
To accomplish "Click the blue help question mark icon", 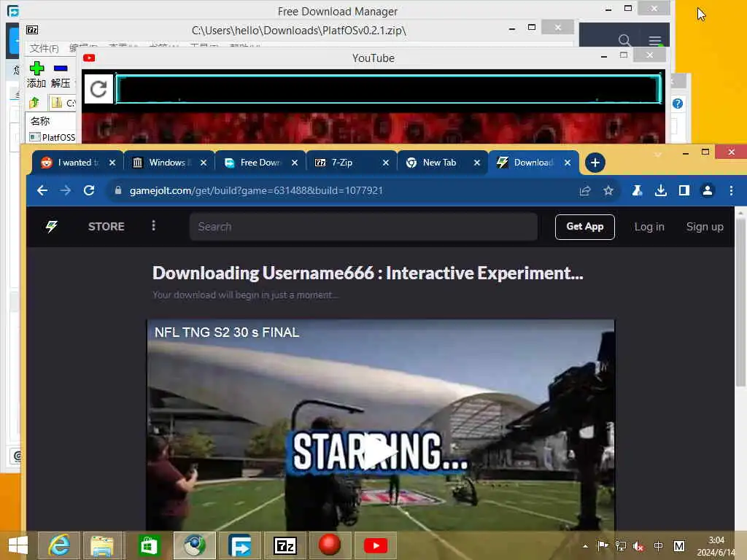I will pyautogui.click(x=678, y=104).
